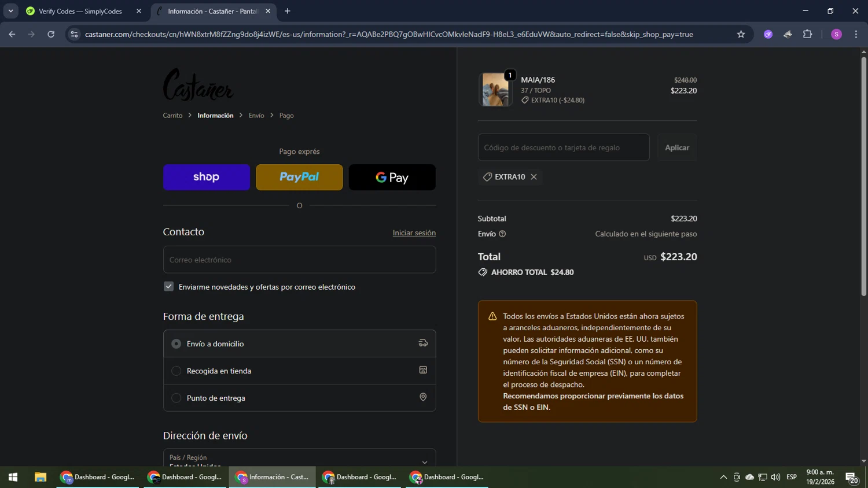
Task: Go forward in browser history
Action: point(31,34)
